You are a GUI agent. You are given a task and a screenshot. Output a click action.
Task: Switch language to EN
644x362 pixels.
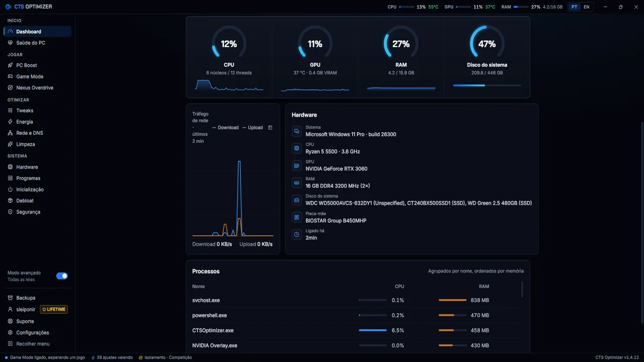tap(587, 7)
